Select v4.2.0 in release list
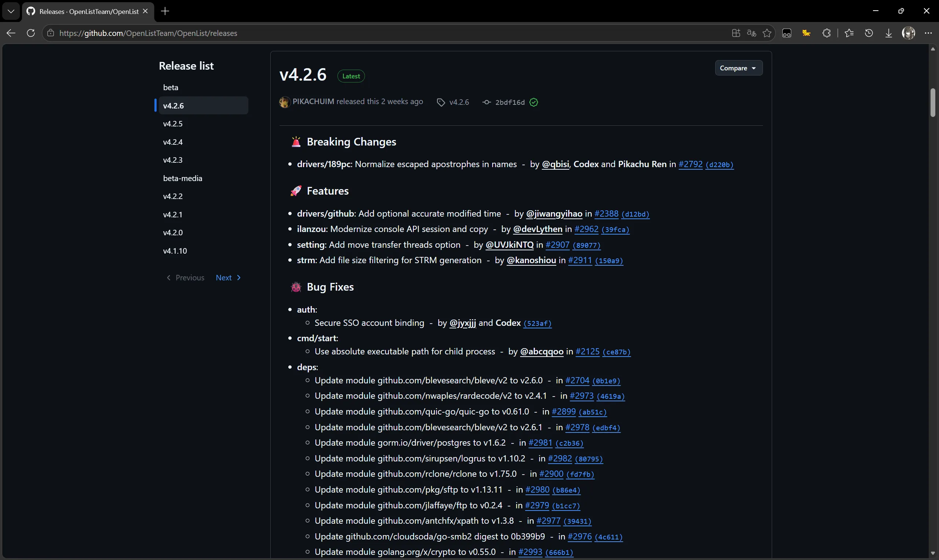Image resolution: width=939 pixels, height=560 pixels. [x=204, y=232]
